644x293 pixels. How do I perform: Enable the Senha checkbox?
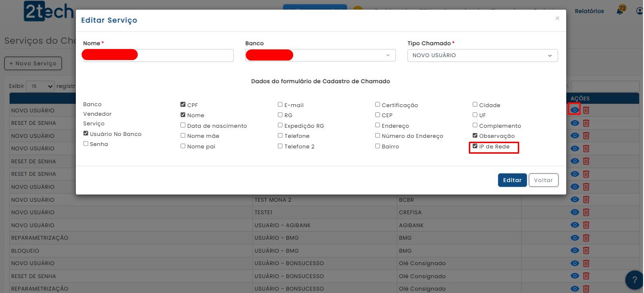coord(86,144)
